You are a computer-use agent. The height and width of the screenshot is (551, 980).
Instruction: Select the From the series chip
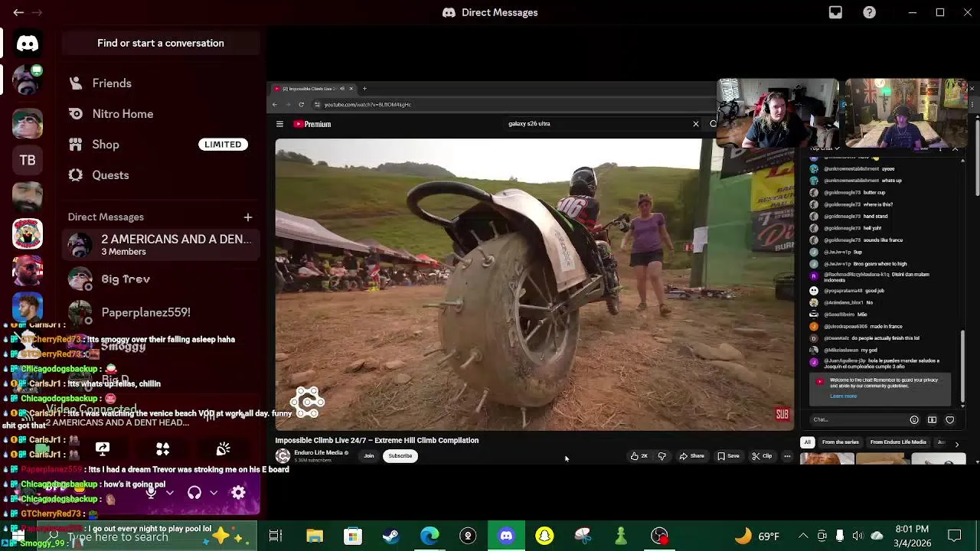point(840,442)
